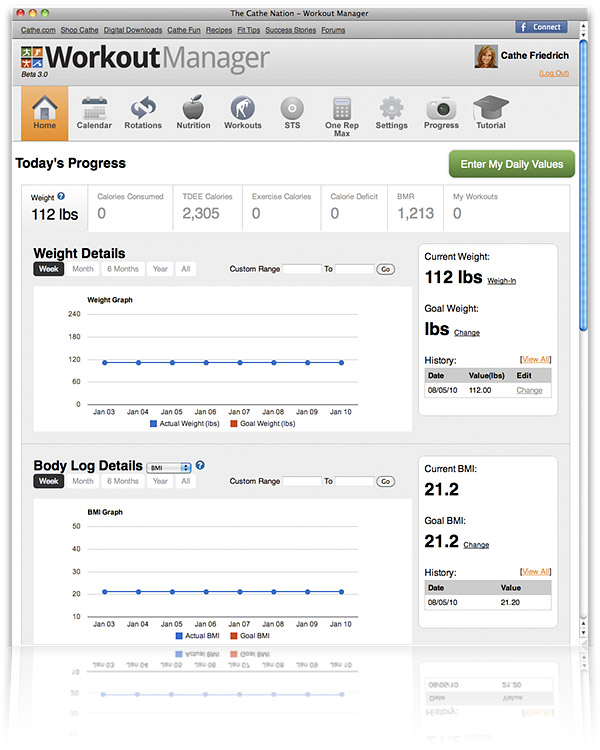Open the Recipes link

[x=219, y=30]
